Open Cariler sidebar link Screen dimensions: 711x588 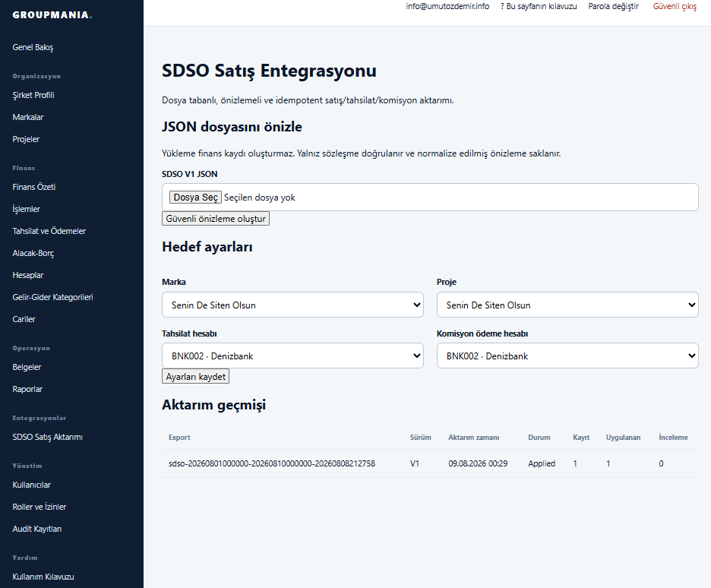point(24,319)
